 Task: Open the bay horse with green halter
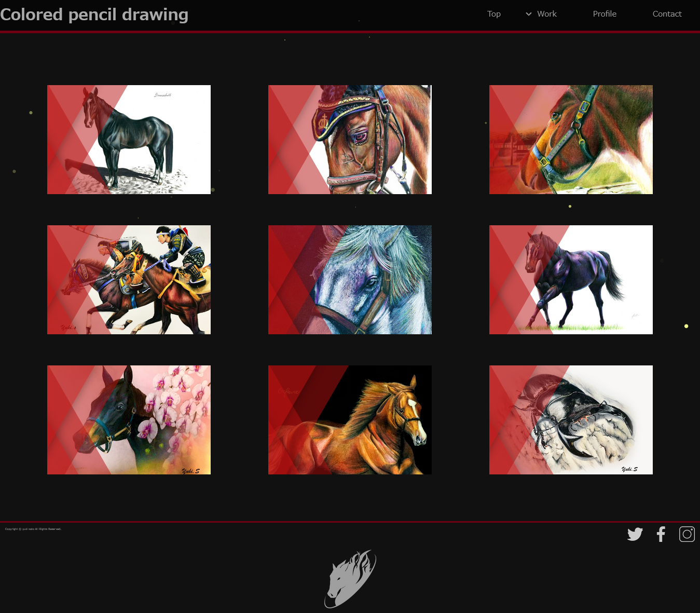tap(571, 140)
